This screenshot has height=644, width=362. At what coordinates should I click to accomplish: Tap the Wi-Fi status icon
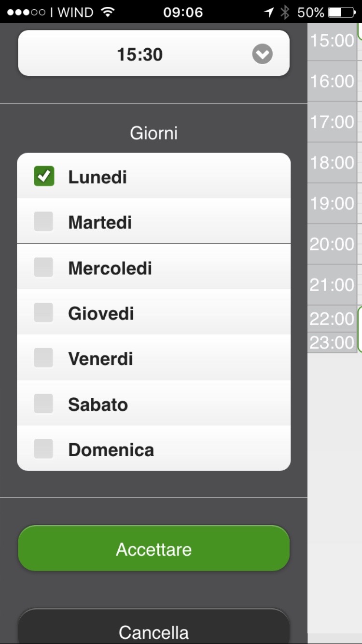pos(108,12)
